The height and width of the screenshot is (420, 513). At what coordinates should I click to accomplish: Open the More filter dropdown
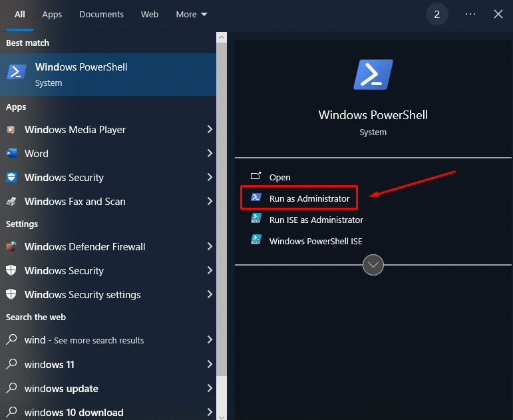click(192, 15)
